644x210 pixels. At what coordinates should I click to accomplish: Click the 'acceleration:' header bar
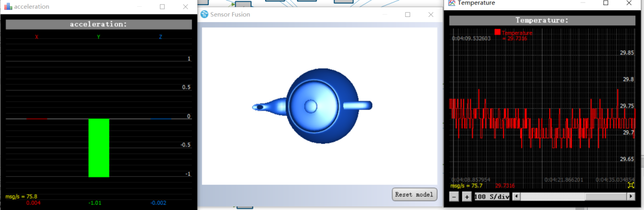click(98, 24)
